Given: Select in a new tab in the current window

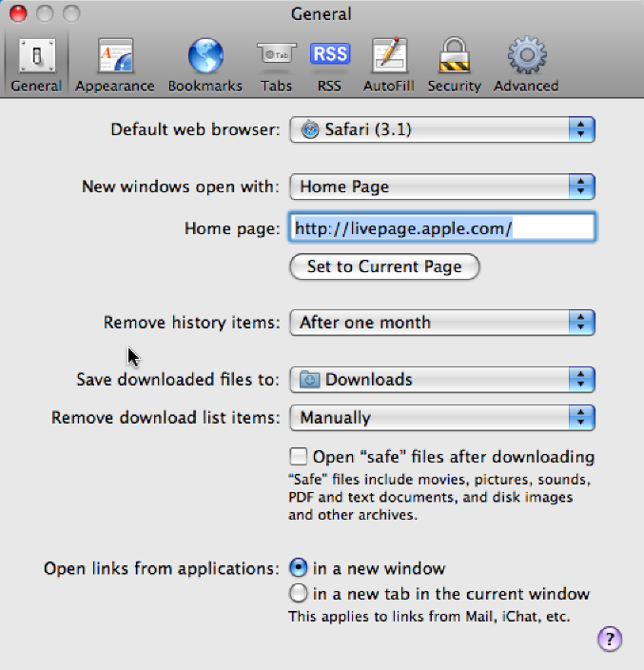Looking at the screenshot, I should (298, 593).
